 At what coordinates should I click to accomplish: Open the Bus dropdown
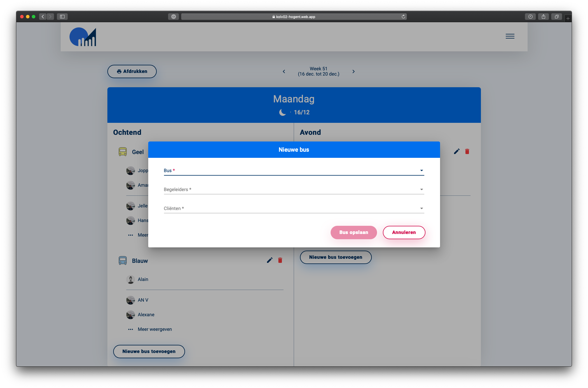click(x=294, y=171)
